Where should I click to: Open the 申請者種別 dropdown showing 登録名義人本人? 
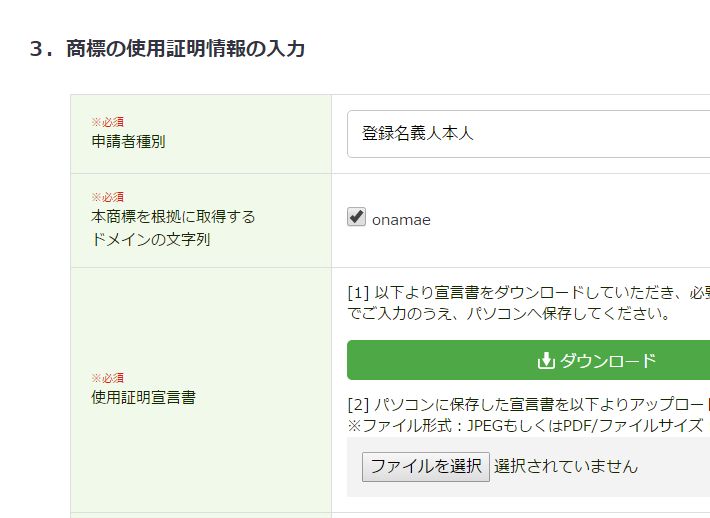tap(528, 134)
